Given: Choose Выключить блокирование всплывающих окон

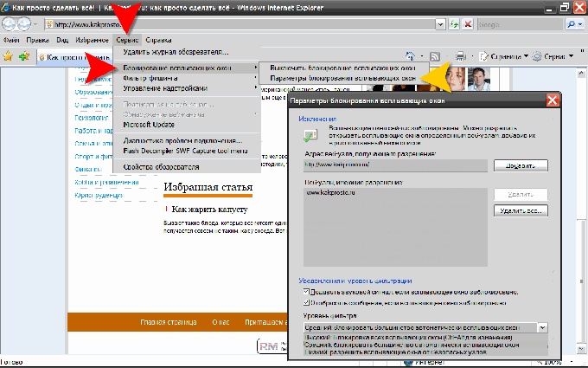Looking at the screenshot, I should tap(343, 68).
